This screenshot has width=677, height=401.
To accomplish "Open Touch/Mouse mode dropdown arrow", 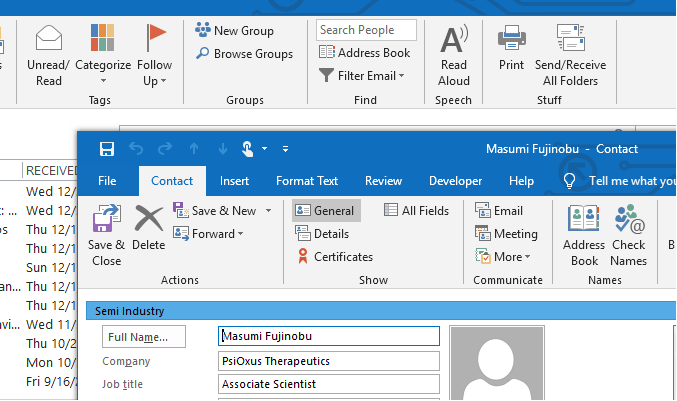I will pos(264,149).
